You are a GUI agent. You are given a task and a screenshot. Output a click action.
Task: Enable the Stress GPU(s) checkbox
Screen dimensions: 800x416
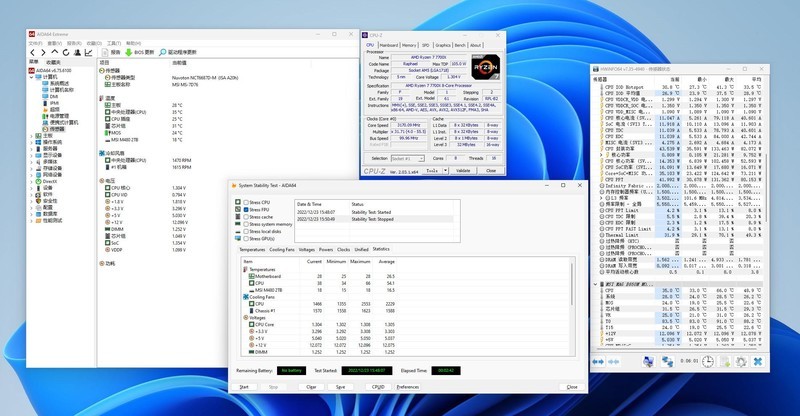(246, 238)
